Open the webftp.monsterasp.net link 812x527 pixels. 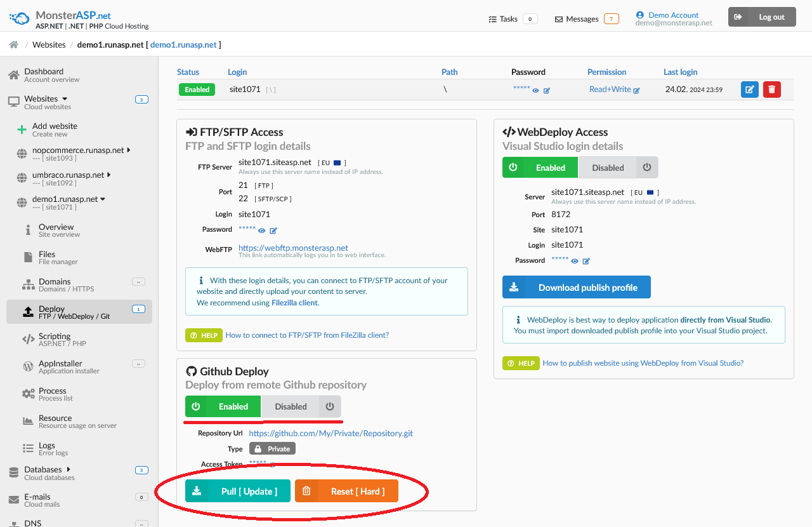click(x=293, y=248)
